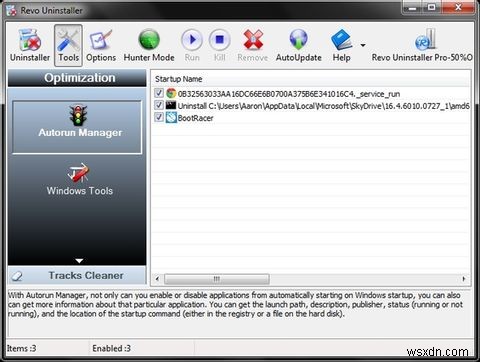Select the Tools toolbar icon
Screen dimensions: 480x362
point(68,45)
